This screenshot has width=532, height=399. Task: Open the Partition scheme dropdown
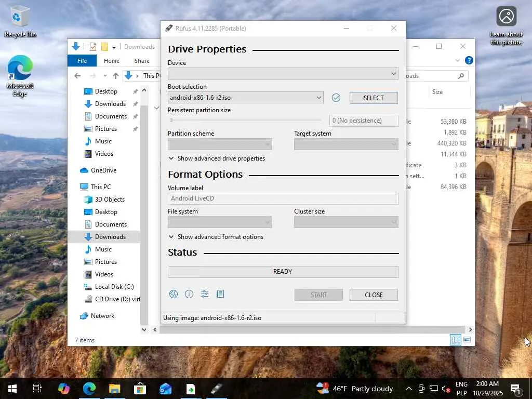click(220, 144)
